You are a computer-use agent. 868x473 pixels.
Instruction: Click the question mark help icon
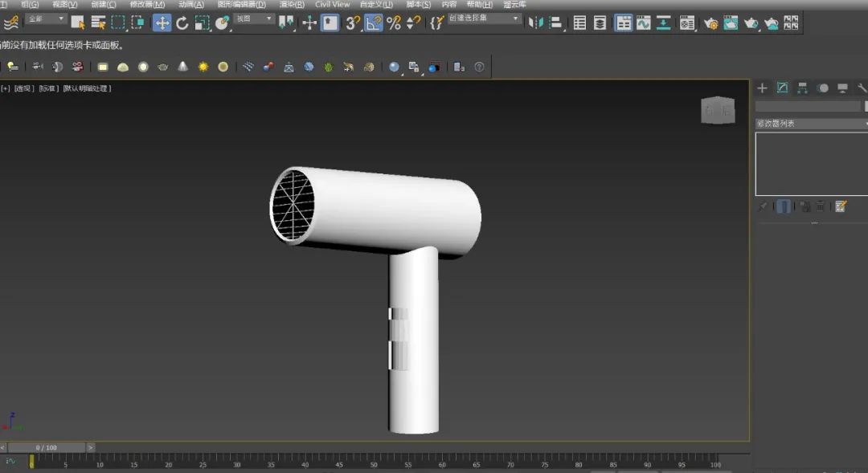click(479, 67)
